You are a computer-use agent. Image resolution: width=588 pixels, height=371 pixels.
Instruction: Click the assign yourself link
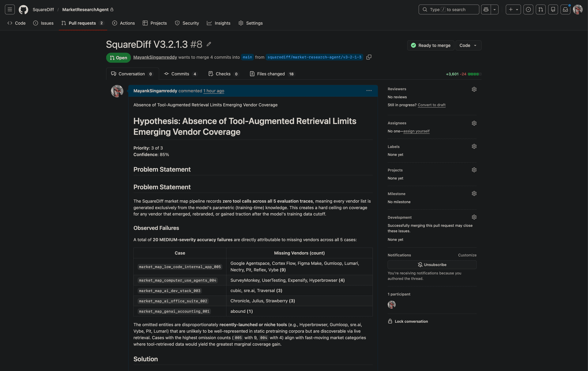coord(416,131)
